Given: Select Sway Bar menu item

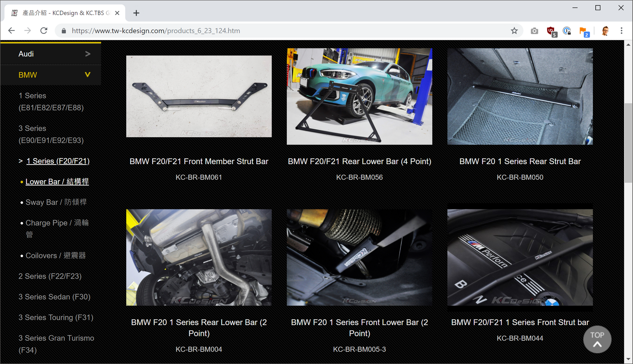Looking at the screenshot, I should coord(56,202).
